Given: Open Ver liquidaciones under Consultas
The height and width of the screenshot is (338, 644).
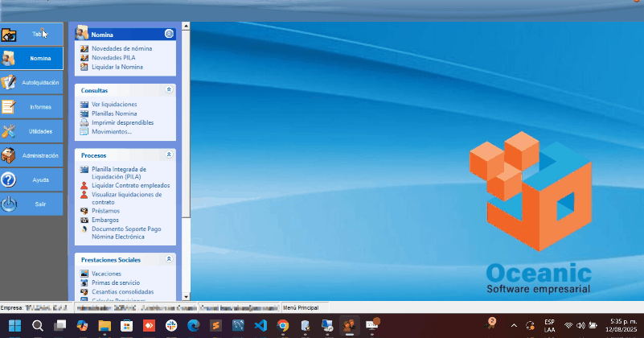Looking at the screenshot, I should tap(114, 105).
